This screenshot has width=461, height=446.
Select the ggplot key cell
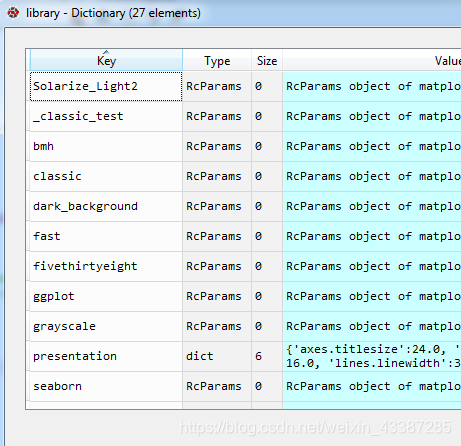pyautogui.click(x=106, y=296)
